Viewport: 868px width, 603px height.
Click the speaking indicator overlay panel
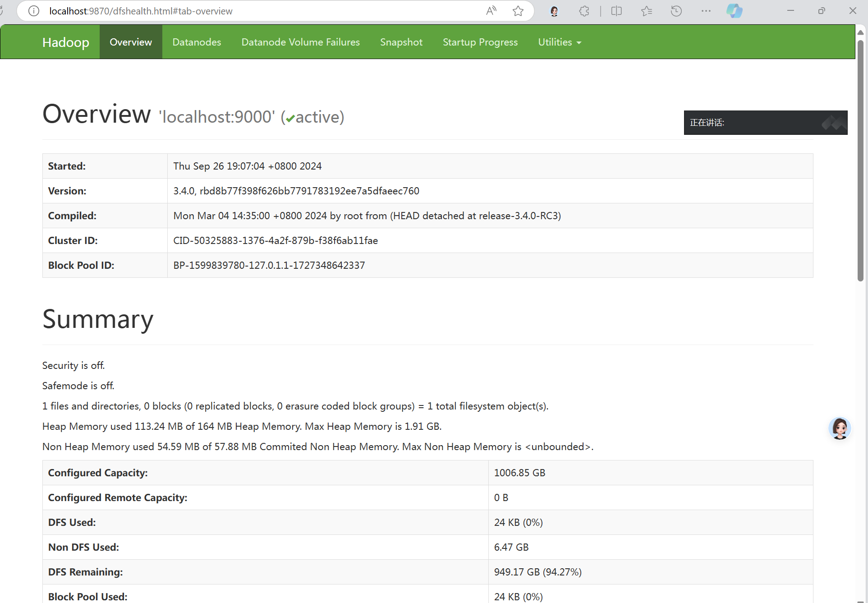coord(766,123)
